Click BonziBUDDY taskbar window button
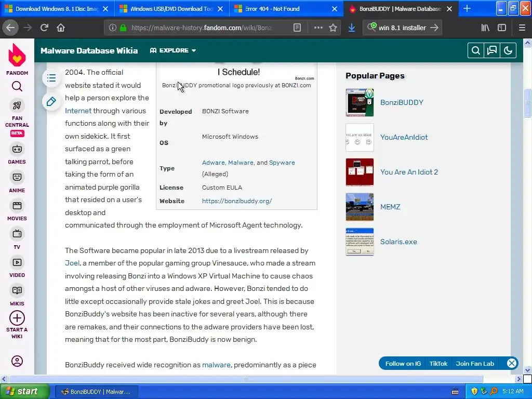This screenshot has height=399, width=532. (97, 392)
